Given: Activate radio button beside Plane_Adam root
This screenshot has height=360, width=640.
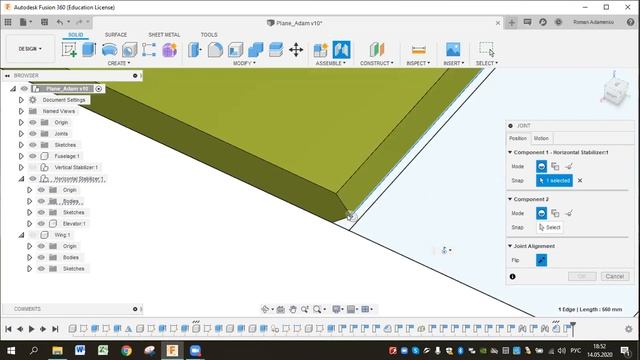Looking at the screenshot, I should point(99,89).
